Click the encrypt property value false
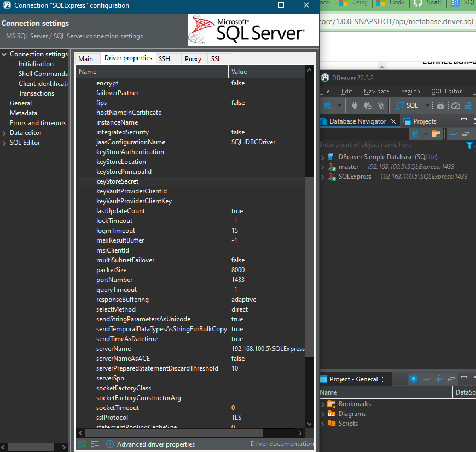Viewport: 476px width, 452px height. tap(238, 83)
